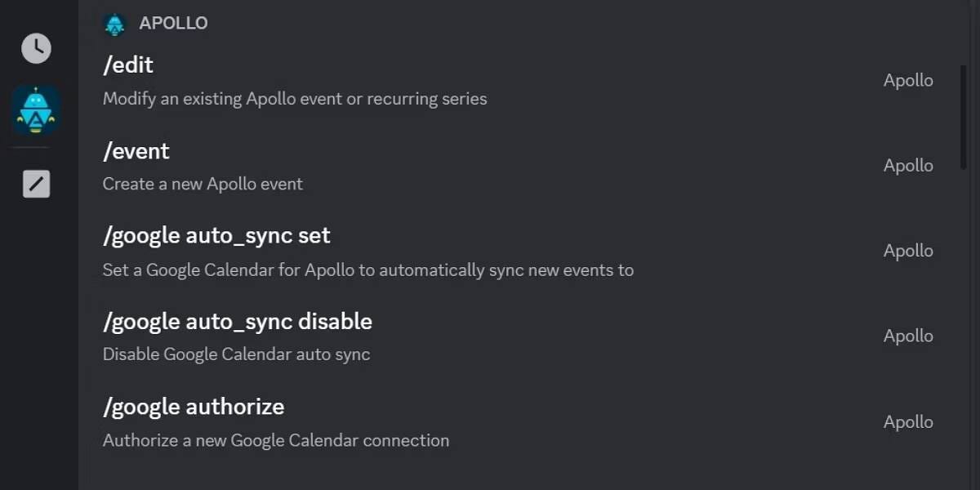The width and height of the screenshot is (980, 490).
Task: Select the /google auto_sync disable command
Action: pos(238,322)
